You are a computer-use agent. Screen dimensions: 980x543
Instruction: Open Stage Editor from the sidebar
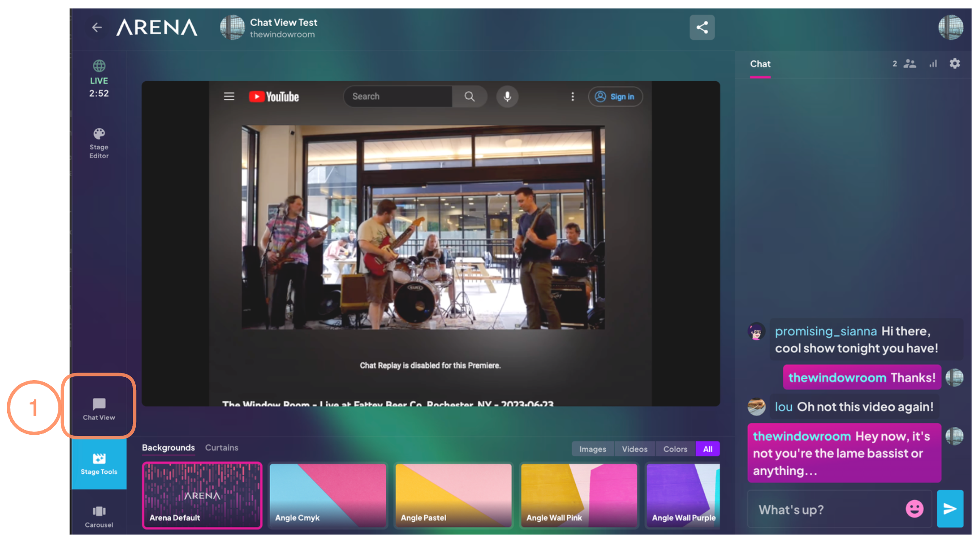(x=99, y=144)
